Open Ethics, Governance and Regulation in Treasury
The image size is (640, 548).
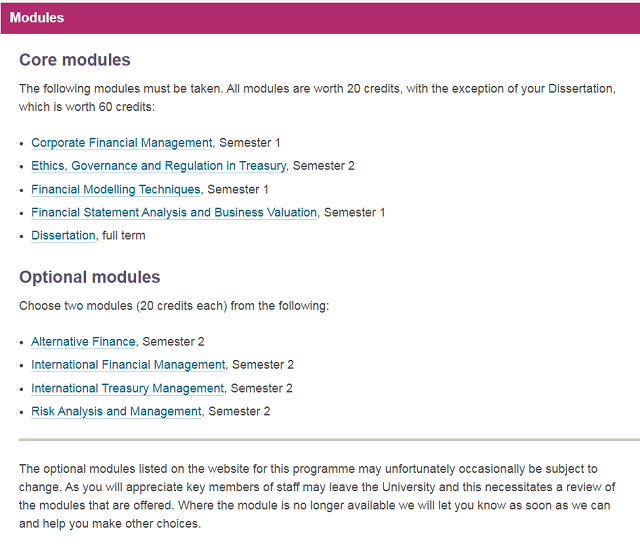point(159,166)
